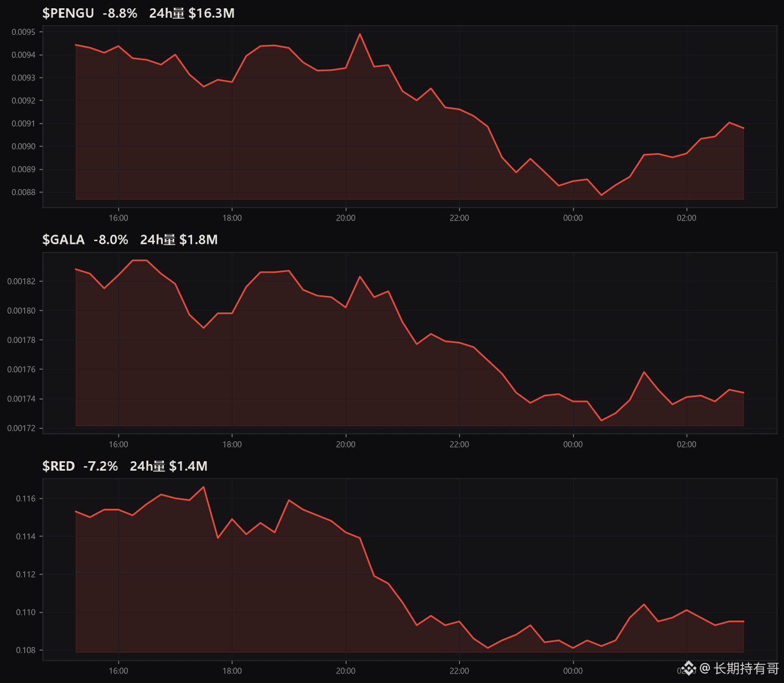Select the -8.0% change value for GALA
Image resolution: width=784 pixels, height=683 pixels.
pyautogui.click(x=111, y=239)
